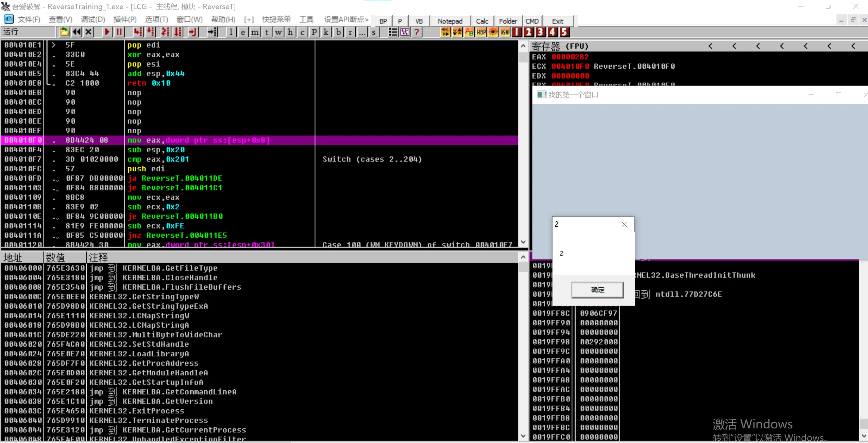868x443 pixels.
Task: Click the Calc shortcut button
Action: point(482,21)
